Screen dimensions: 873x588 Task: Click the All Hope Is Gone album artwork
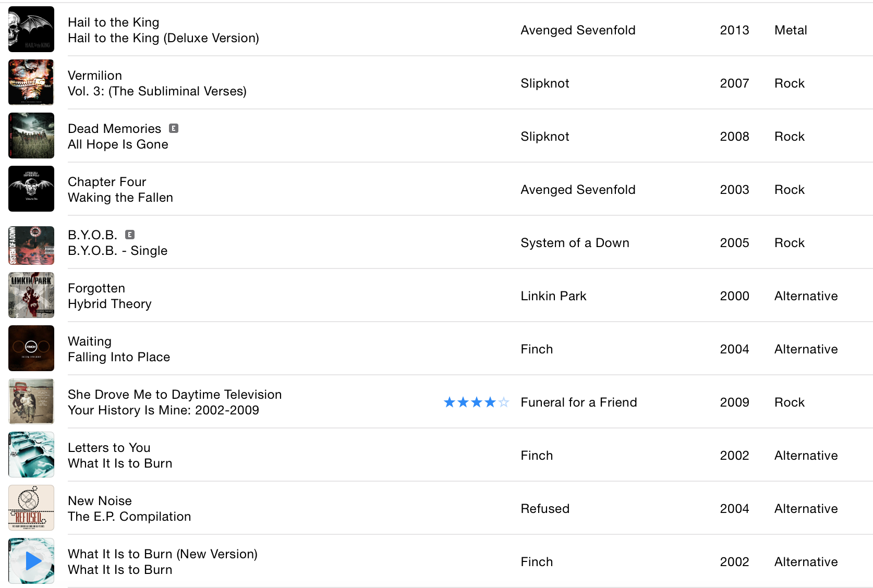(x=31, y=136)
